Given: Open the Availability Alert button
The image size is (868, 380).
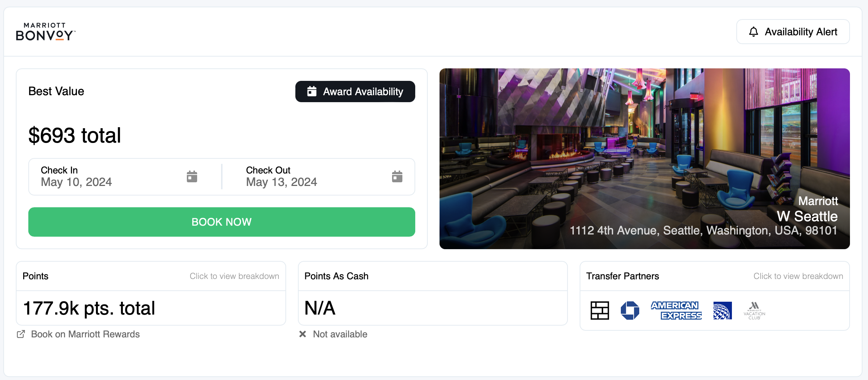Looking at the screenshot, I should (793, 32).
